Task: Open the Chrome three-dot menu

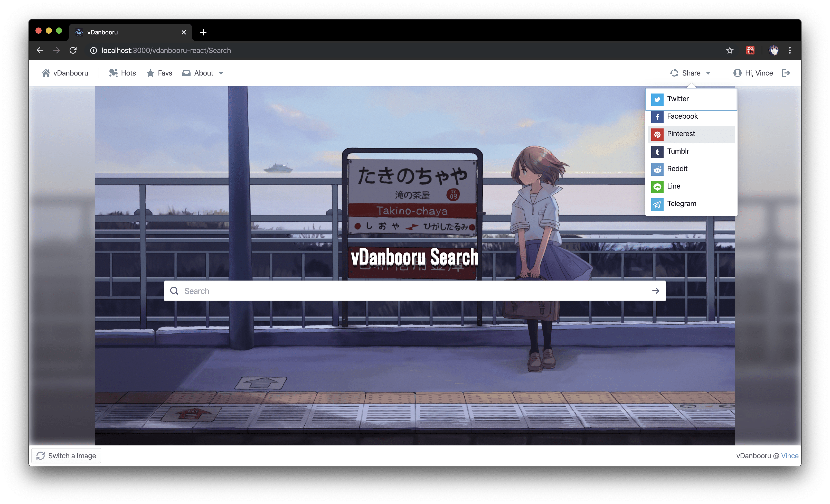Action: [x=790, y=51]
